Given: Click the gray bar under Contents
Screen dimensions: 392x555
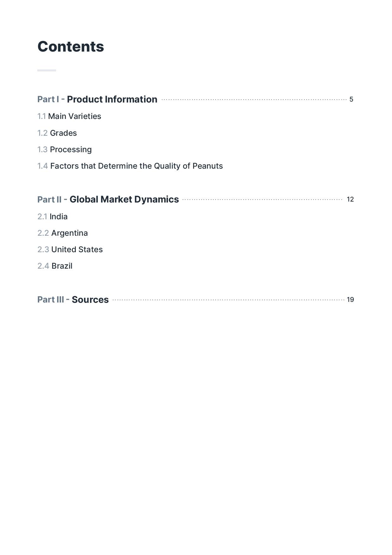Looking at the screenshot, I should pos(46,70).
